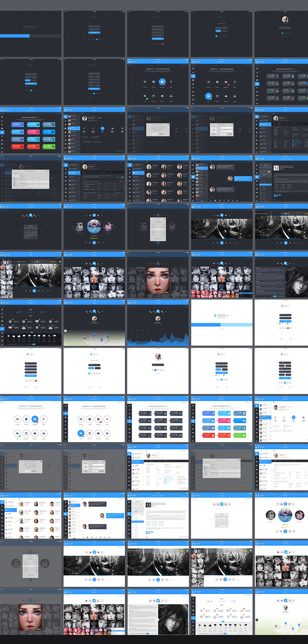Open Friends on the light sidebar dashboard

pos(90,419)
